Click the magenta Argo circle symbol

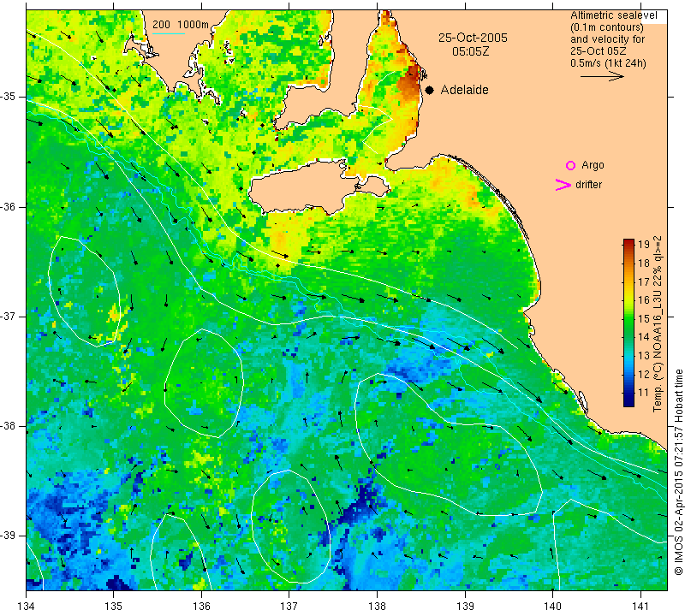570,165
